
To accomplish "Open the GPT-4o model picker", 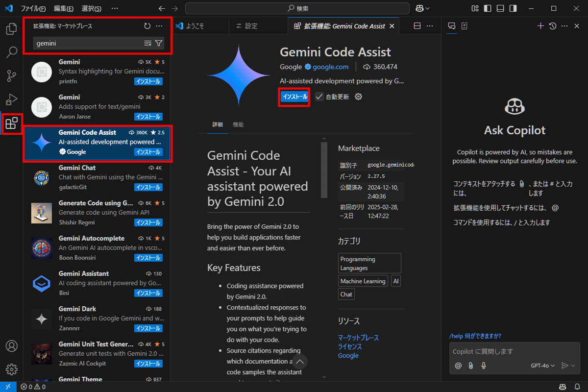I will 543,365.
